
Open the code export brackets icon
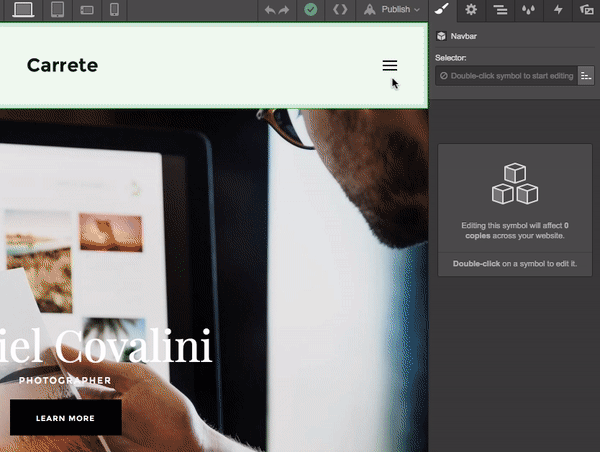[340, 10]
